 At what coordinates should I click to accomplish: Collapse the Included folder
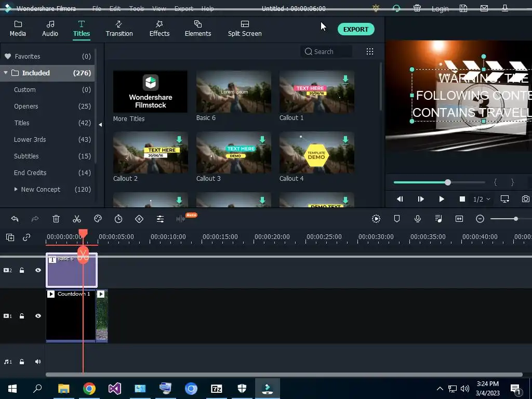6,73
